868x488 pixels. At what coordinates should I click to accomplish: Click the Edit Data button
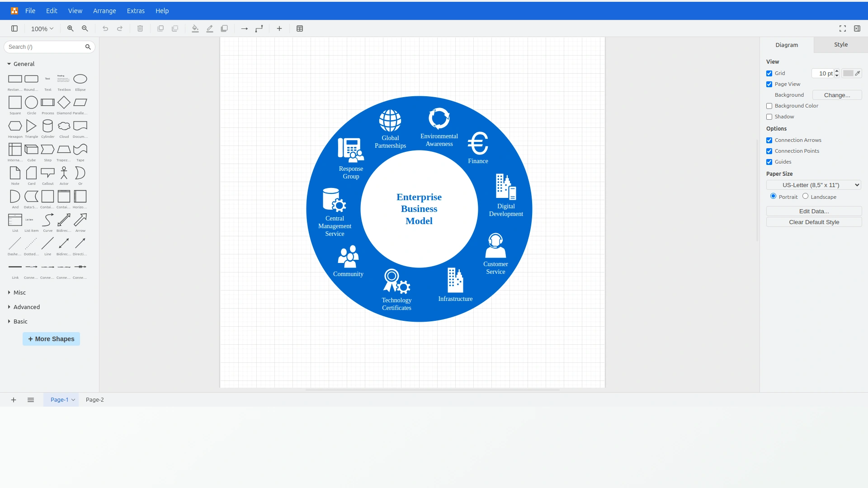tap(813, 211)
